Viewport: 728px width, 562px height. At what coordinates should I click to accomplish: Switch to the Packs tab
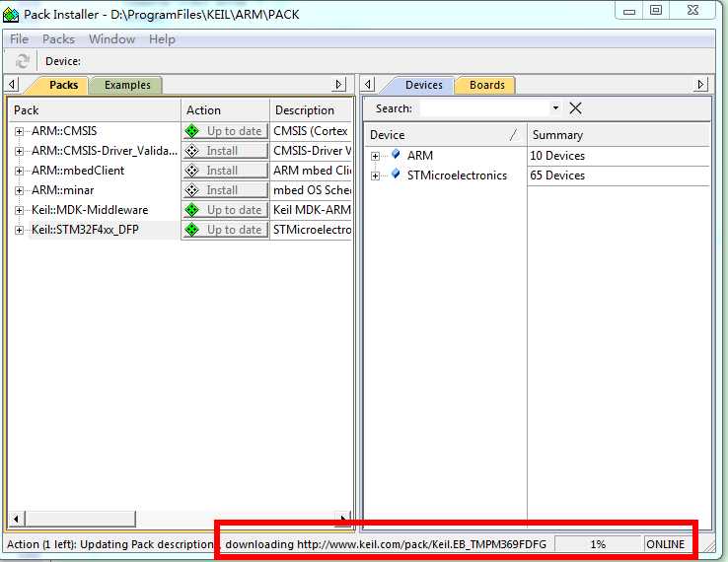63,85
